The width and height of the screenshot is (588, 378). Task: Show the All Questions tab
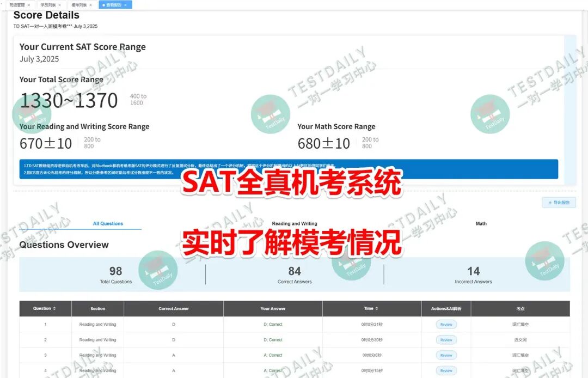coord(108,223)
